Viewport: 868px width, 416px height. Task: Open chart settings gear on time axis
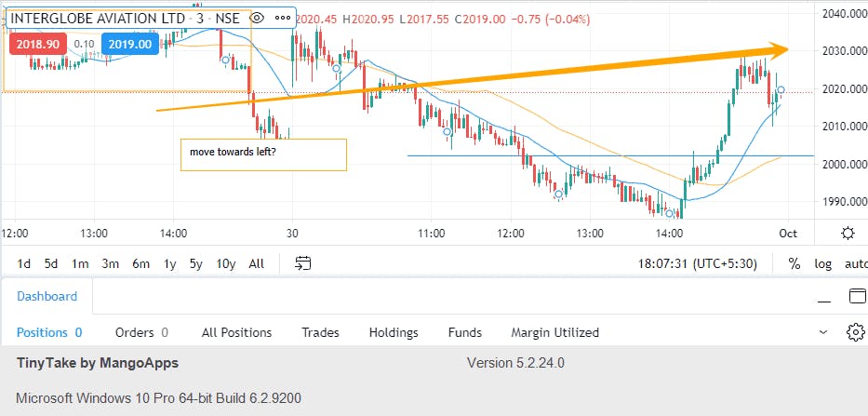848,234
